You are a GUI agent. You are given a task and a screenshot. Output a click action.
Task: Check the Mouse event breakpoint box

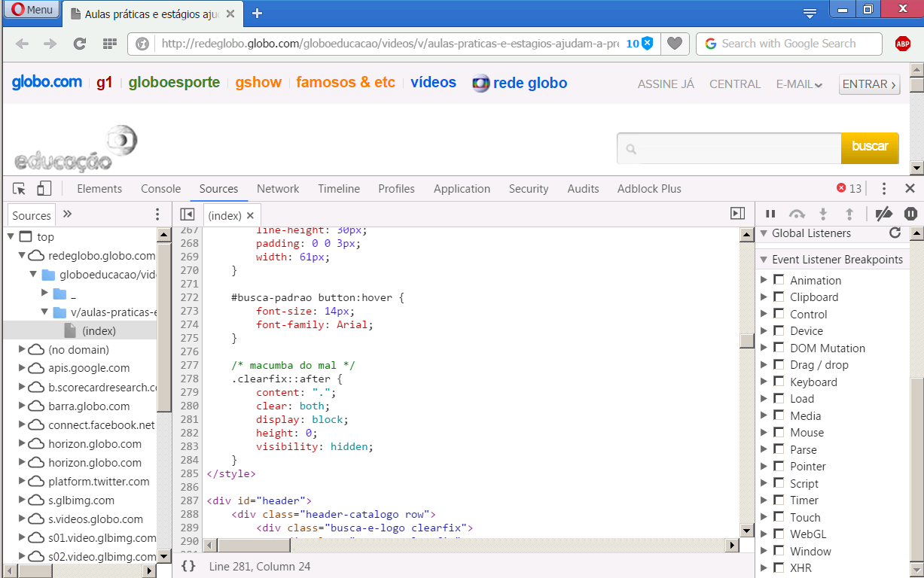coord(779,432)
